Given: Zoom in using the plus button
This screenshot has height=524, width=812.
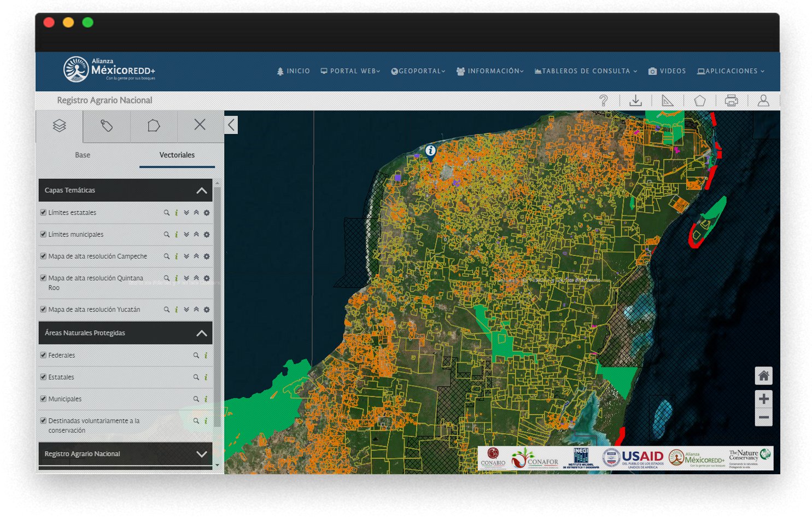Looking at the screenshot, I should tap(763, 399).
